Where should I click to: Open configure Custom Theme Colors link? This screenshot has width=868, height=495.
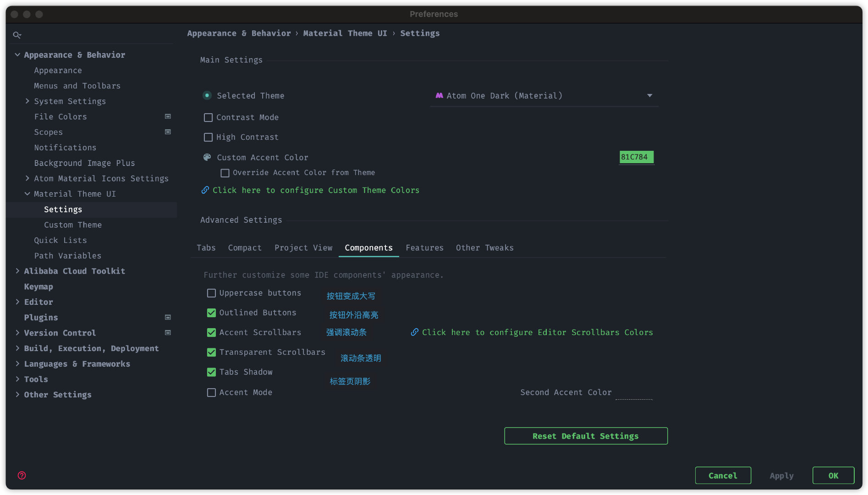point(316,190)
